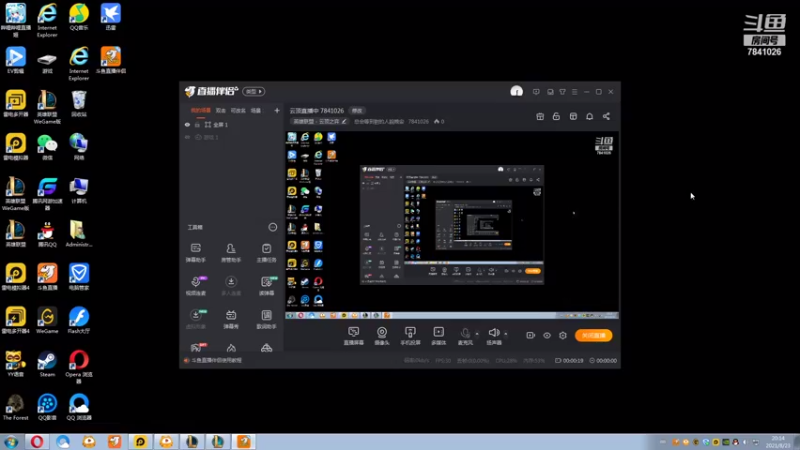Open the 弹幕助手 tool in toolbox

pyautogui.click(x=195, y=253)
